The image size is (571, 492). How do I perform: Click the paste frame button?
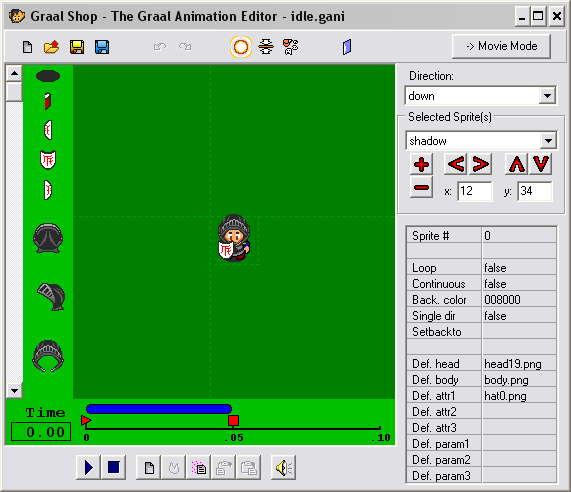pyautogui.click(x=248, y=467)
